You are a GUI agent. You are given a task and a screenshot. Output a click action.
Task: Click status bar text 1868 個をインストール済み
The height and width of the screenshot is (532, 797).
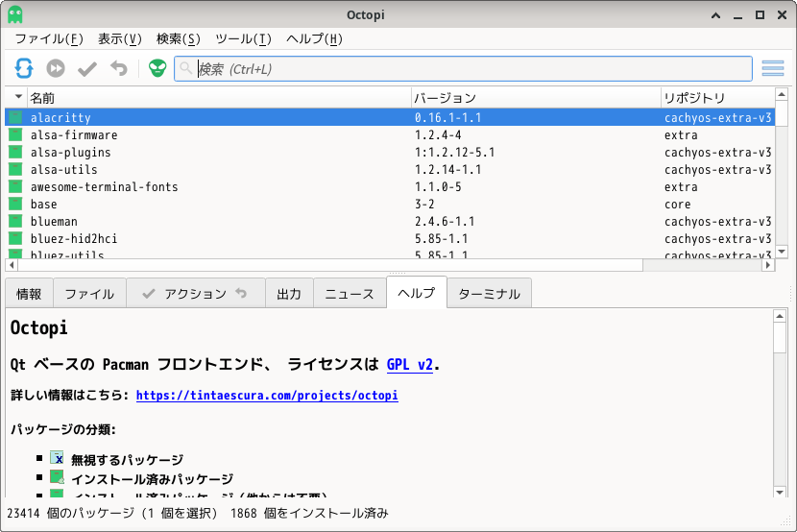309,513
